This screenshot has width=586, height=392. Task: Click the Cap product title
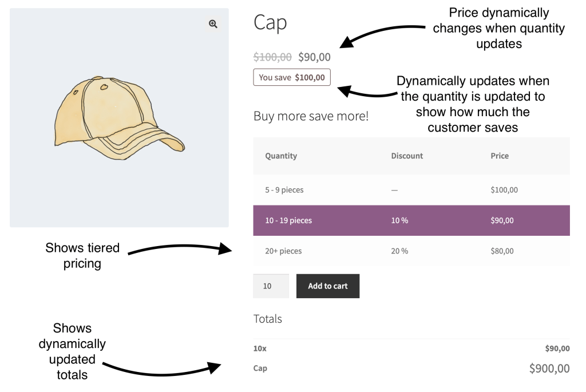(270, 23)
